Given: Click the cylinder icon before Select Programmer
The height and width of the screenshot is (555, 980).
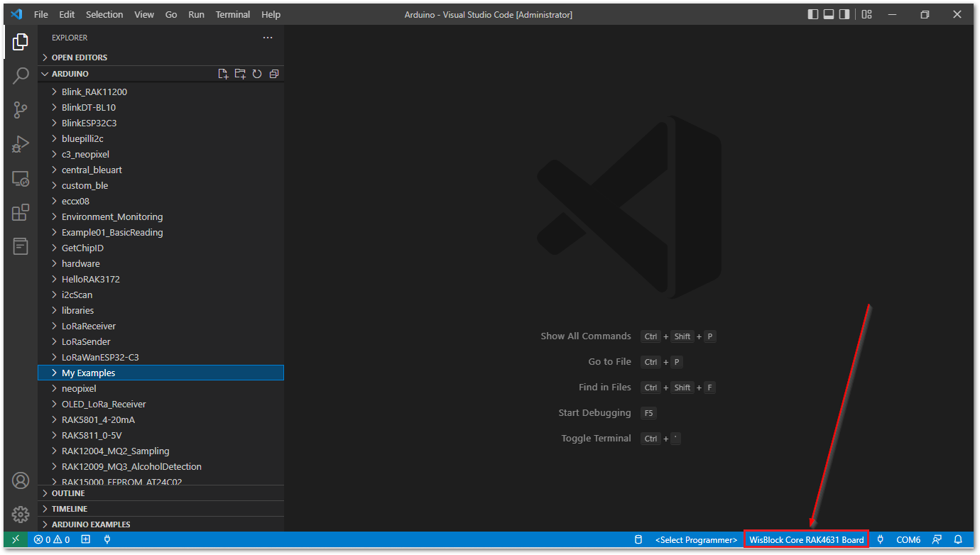Looking at the screenshot, I should (638, 539).
